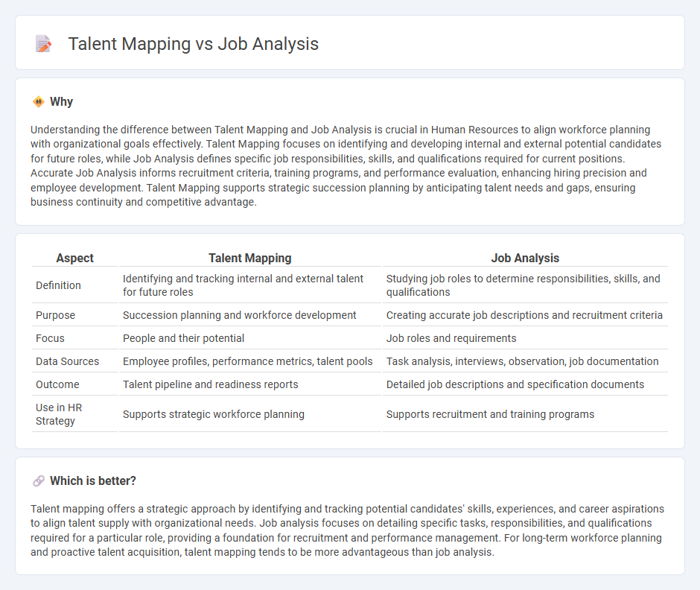Click cell 'People and their potential'
This screenshot has height=590, width=700.
point(250,338)
